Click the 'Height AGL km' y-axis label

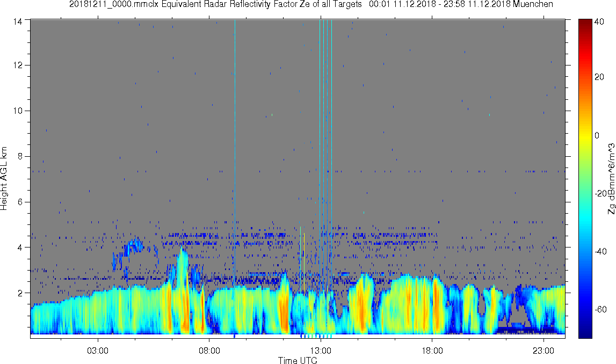tap(4, 179)
